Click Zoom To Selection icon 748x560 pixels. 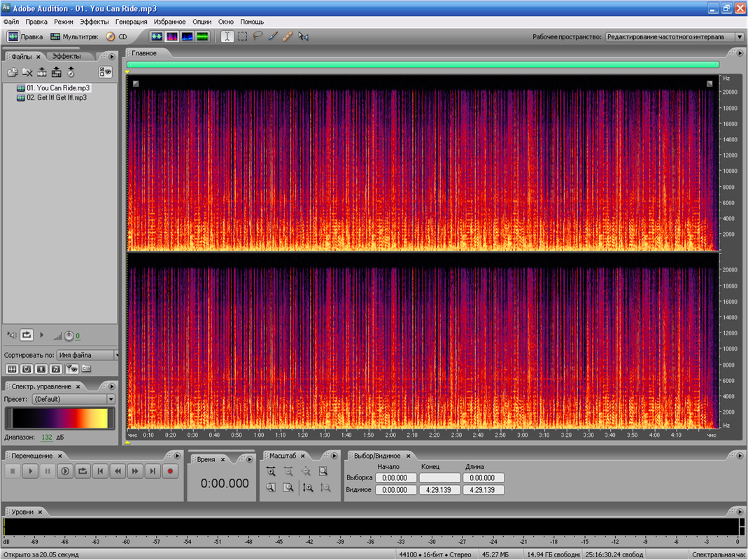click(323, 472)
